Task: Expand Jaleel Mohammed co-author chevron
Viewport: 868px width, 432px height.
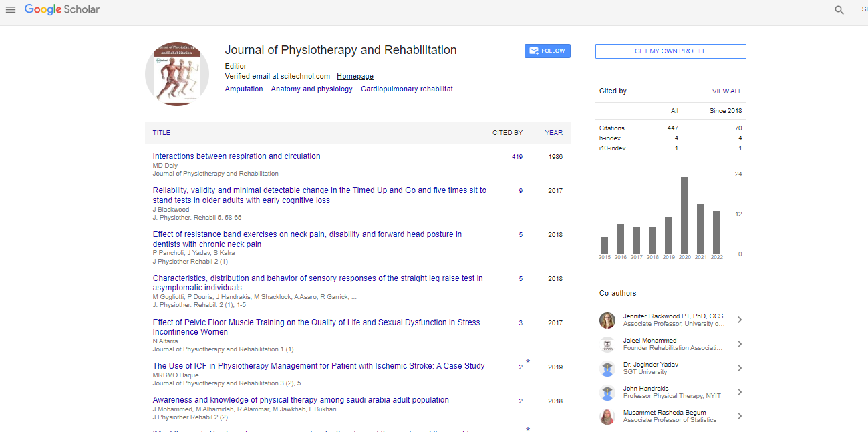Action: pos(740,345)
